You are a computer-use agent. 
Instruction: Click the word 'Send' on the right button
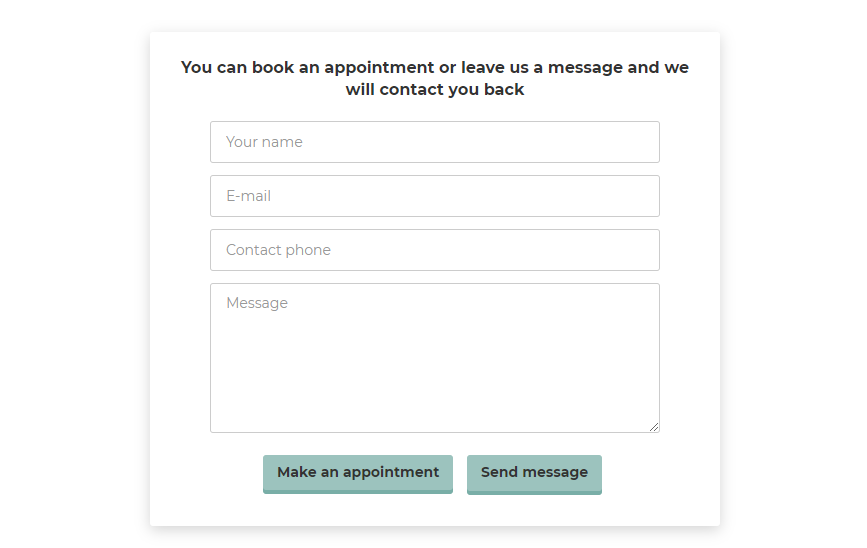coord(499,472)
